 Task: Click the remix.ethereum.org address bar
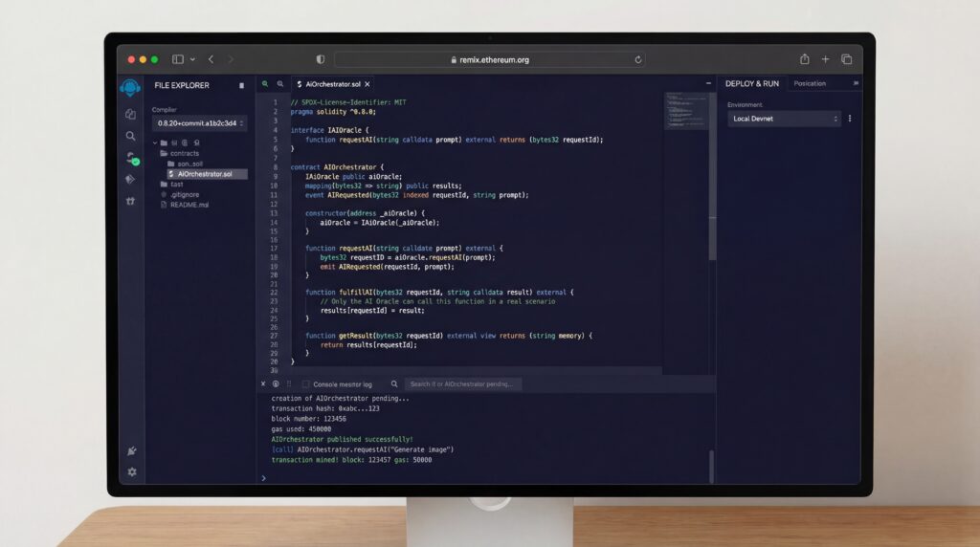(489, 60)
